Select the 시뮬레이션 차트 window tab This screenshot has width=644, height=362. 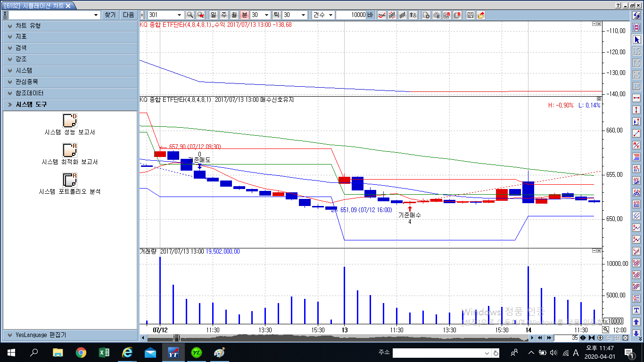37,6
